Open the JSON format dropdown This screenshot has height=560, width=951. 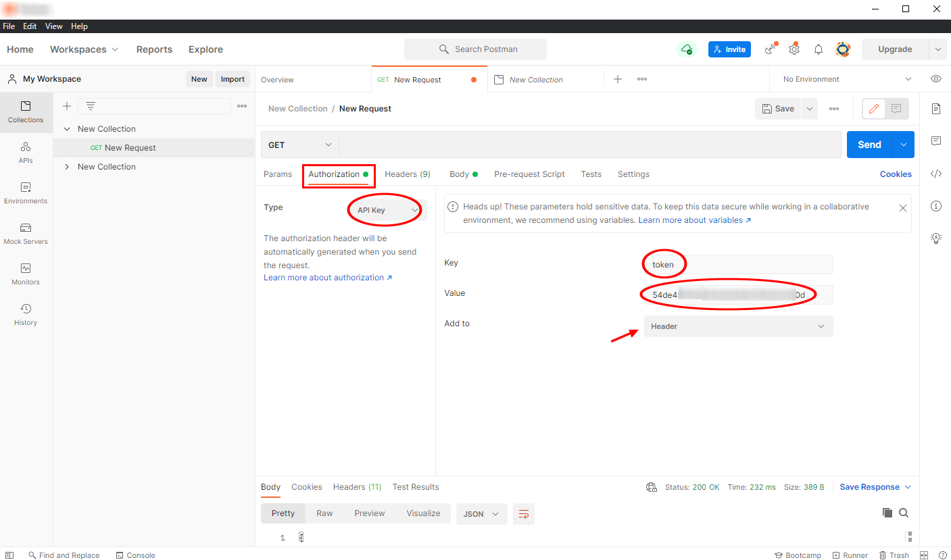tap(481, 514)
